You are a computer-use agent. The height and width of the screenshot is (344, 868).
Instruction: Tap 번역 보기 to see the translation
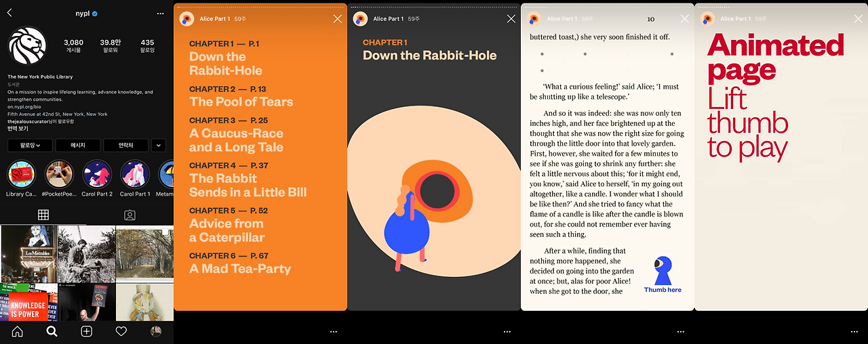point(18,129)
